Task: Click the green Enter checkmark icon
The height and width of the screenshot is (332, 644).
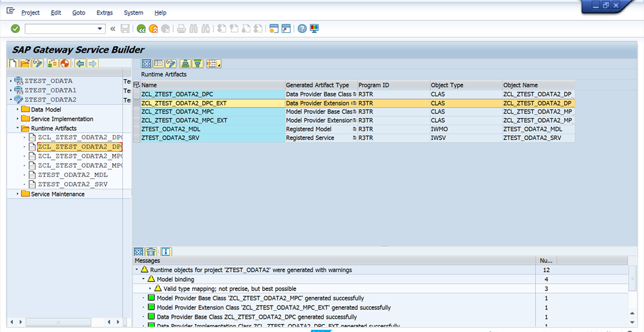Action: click(x=15, y=29)
